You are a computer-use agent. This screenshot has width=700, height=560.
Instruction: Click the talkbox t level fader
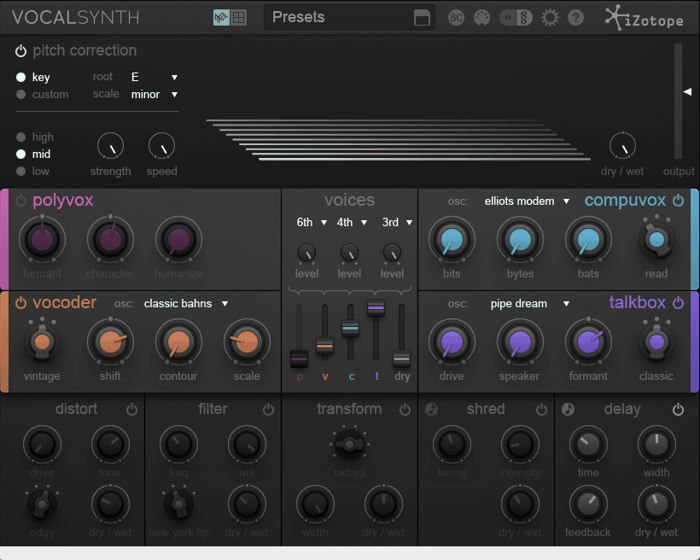(376, 308)
